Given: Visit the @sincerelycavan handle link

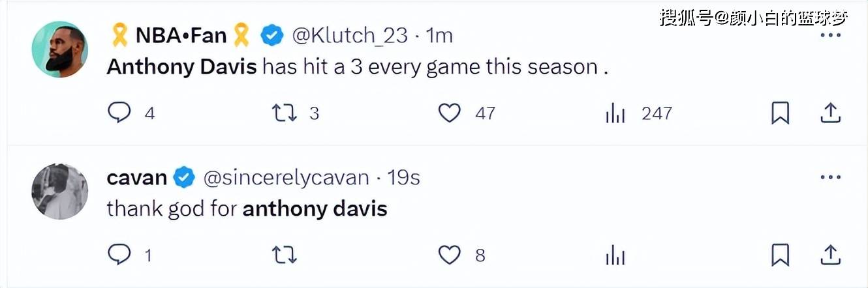Looking at the screenshot, I should [287, 177].
